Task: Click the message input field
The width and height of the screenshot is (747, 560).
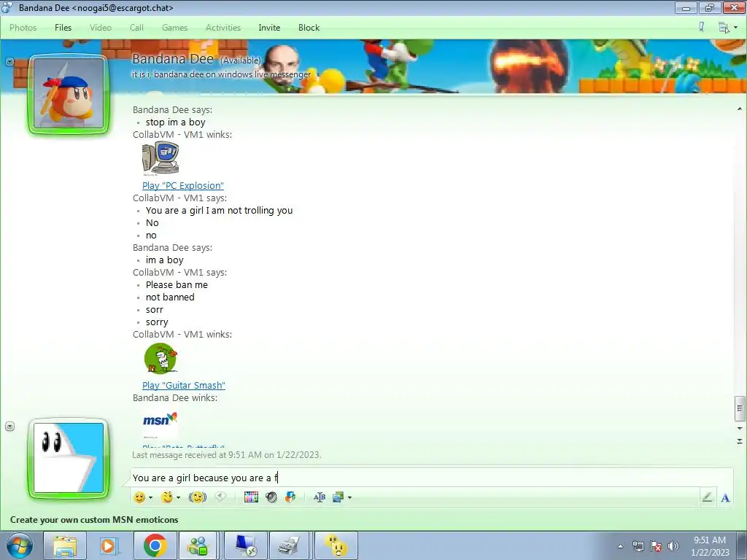Action: click(x=431, y=478)
